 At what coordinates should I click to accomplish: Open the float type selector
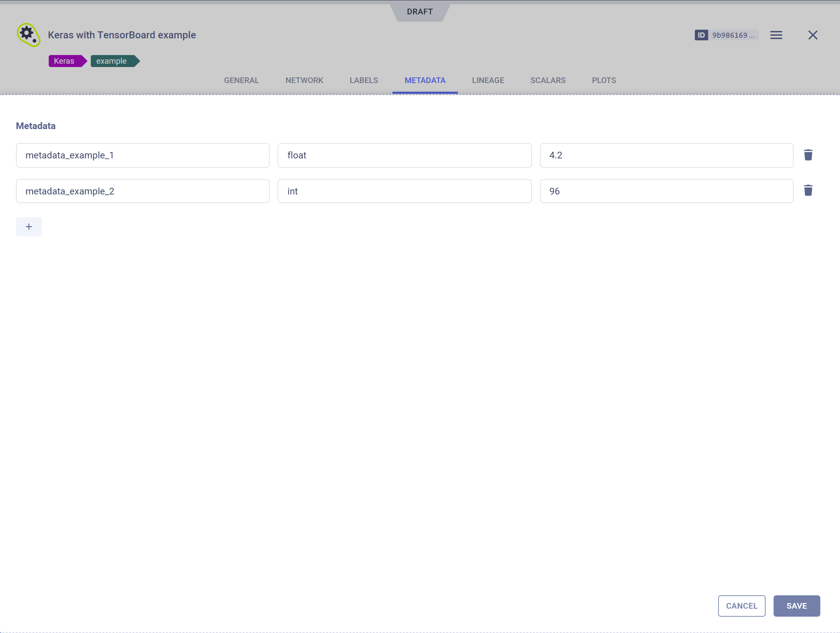tap(404, 155)
